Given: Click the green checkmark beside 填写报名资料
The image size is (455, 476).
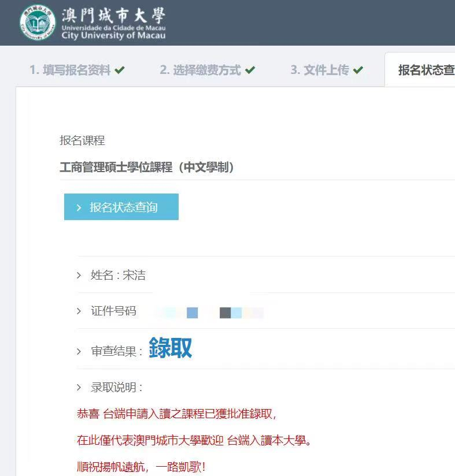Looking at the screenshot, I should [120, 70].
